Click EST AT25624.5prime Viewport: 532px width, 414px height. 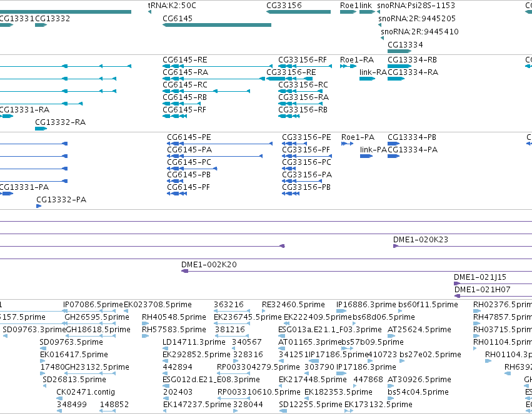(x=419, y=330)
